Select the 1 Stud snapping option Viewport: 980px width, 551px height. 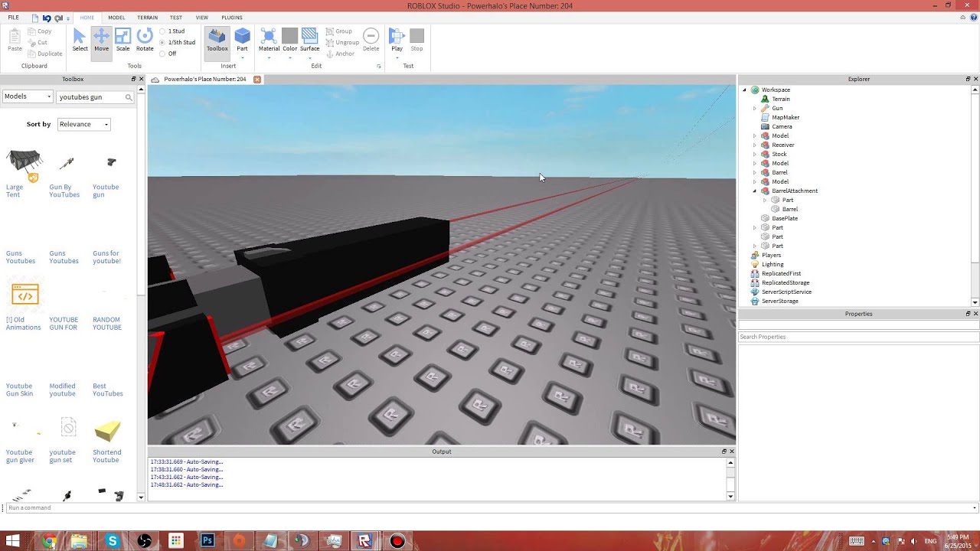click(x=172, y=31)
